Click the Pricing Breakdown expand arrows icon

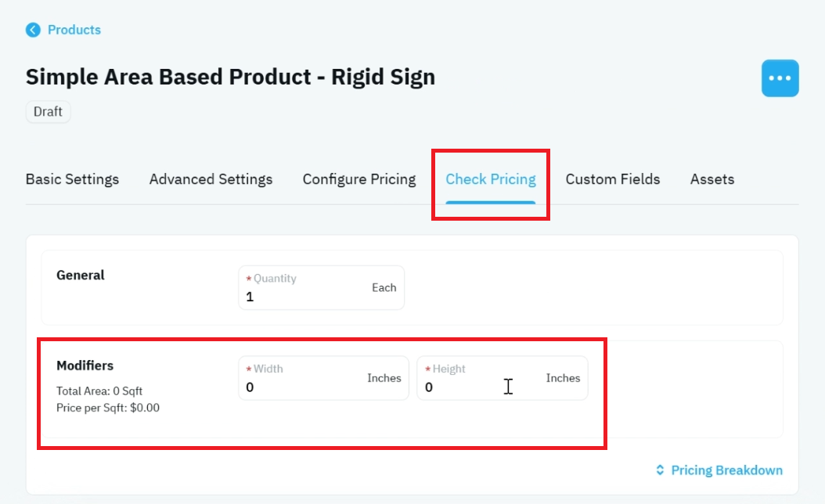pos(660,470)
